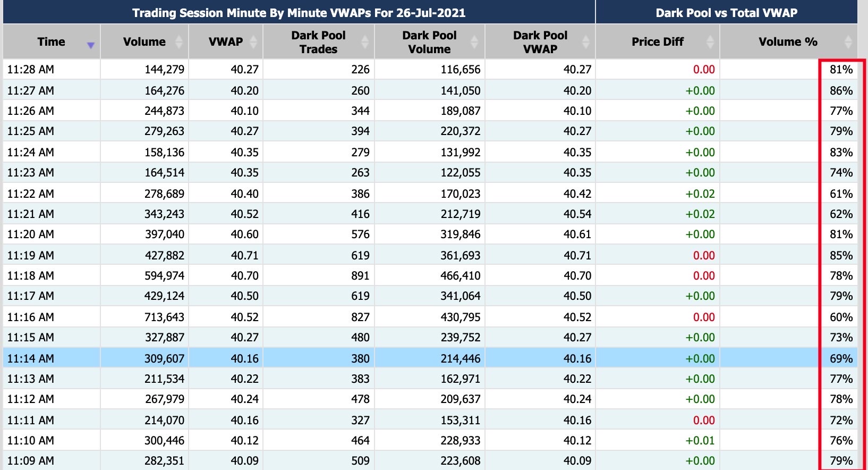Click the dark pool trades value 226

tap(360, 69)
